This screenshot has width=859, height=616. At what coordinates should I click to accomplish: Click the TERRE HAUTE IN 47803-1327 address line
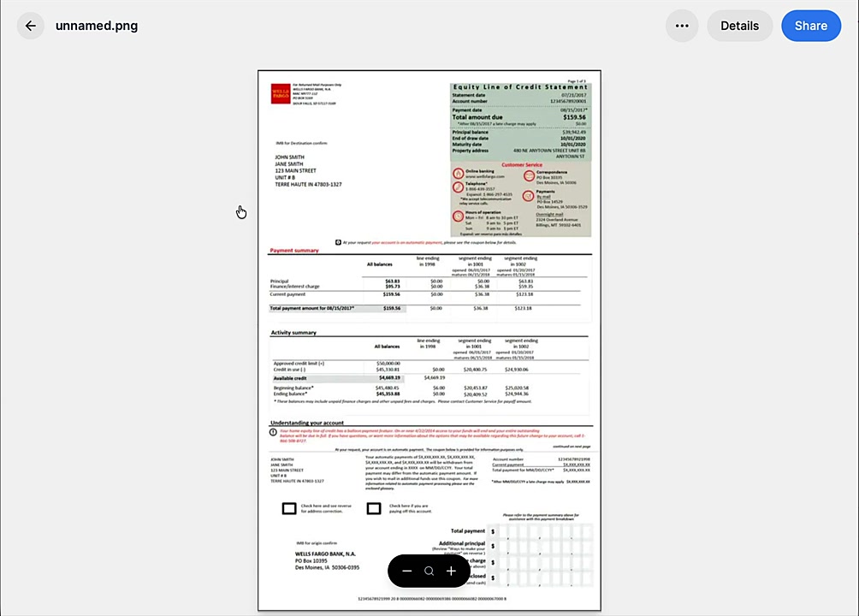click(308, 185)
